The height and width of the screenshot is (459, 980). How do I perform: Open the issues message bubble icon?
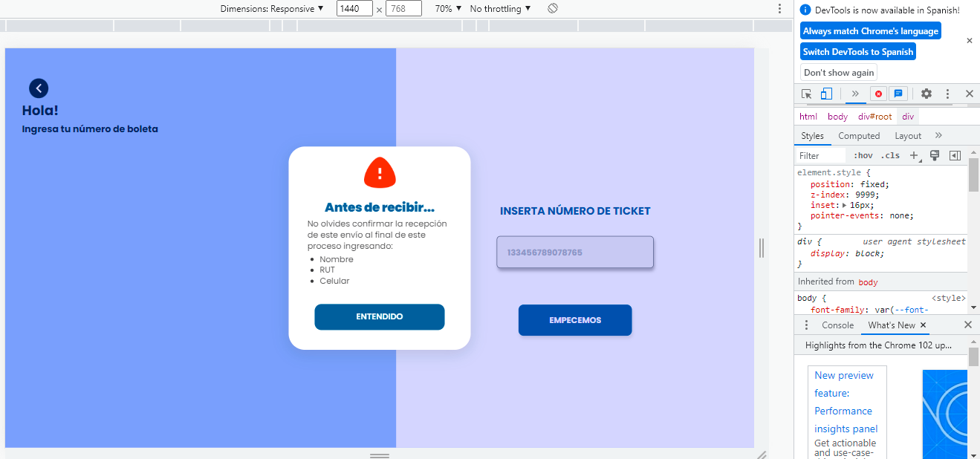click(898, 94)
